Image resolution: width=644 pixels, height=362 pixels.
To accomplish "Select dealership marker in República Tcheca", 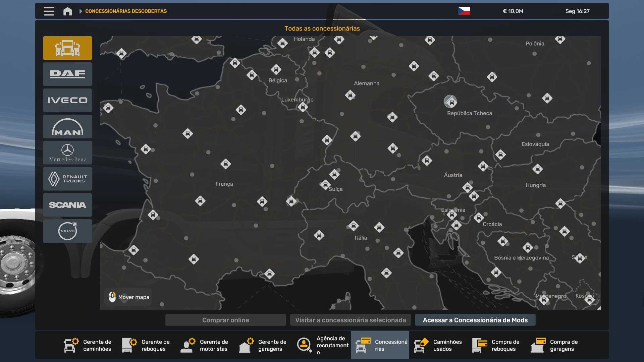I will pos(450,101).
